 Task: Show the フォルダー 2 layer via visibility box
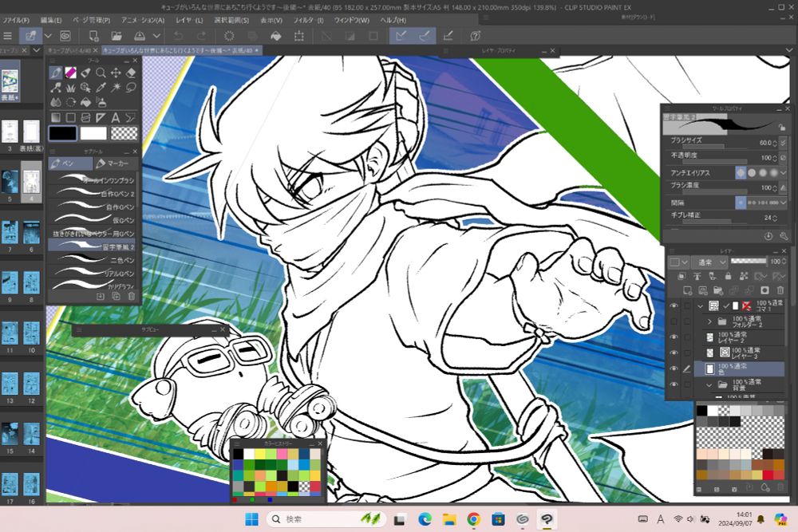coord(674,321)
